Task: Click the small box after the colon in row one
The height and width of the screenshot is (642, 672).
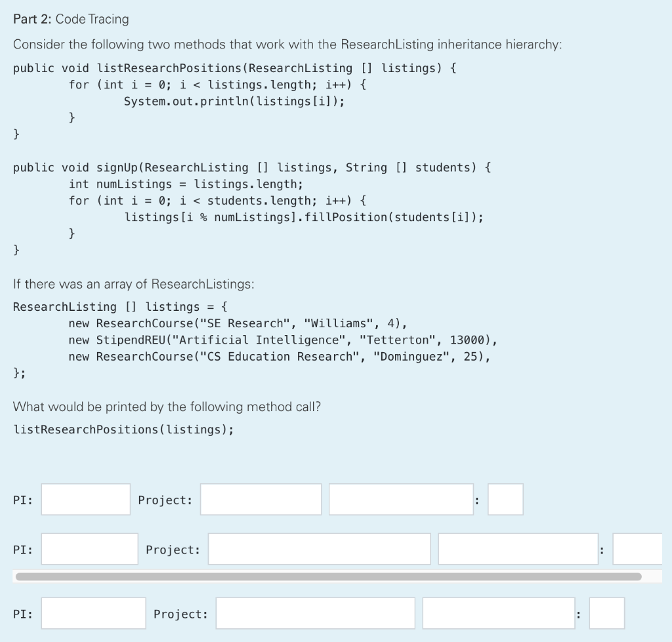Action: click(505, 499)
